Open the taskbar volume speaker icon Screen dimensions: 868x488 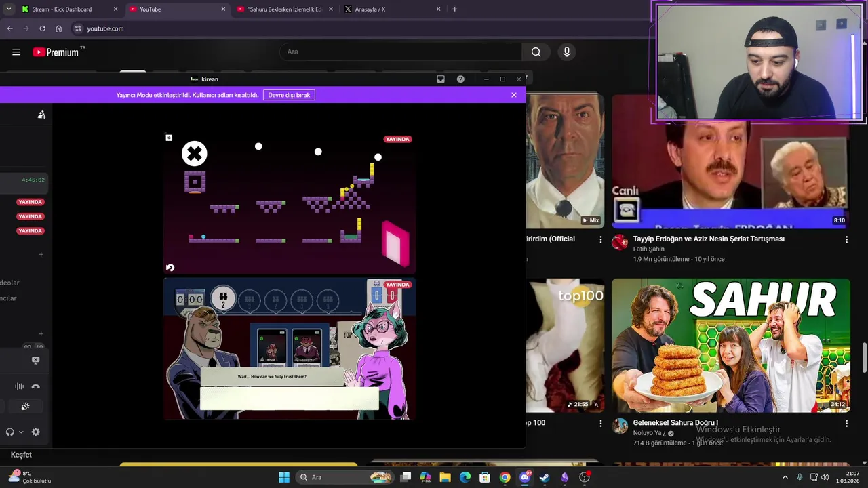pos(825,477)
